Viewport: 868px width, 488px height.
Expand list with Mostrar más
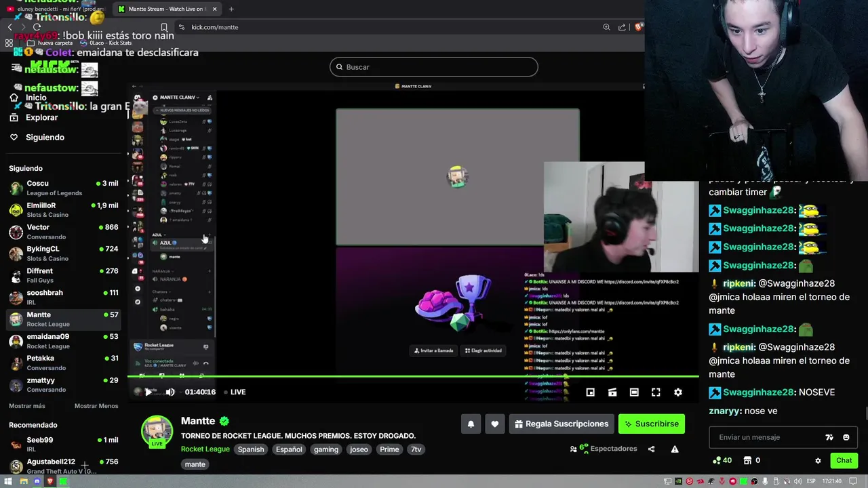(x=27, y=406)
